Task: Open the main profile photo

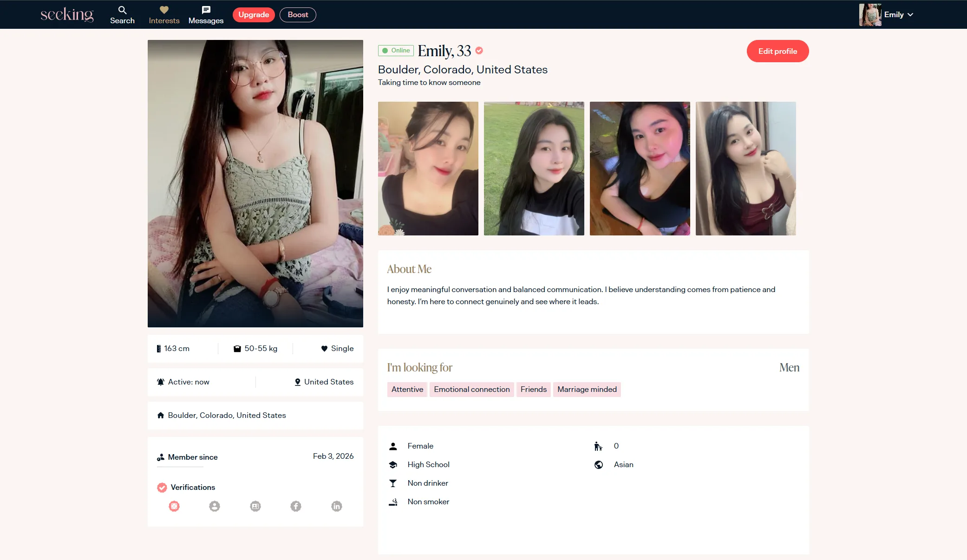Action: pos(255,183)
